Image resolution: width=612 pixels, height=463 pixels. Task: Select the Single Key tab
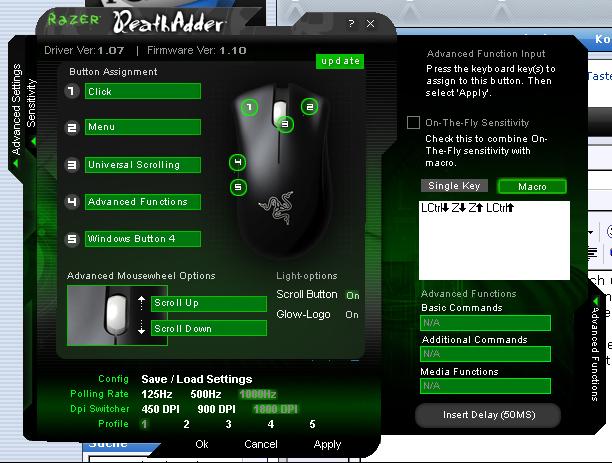(x=454, y=186)
